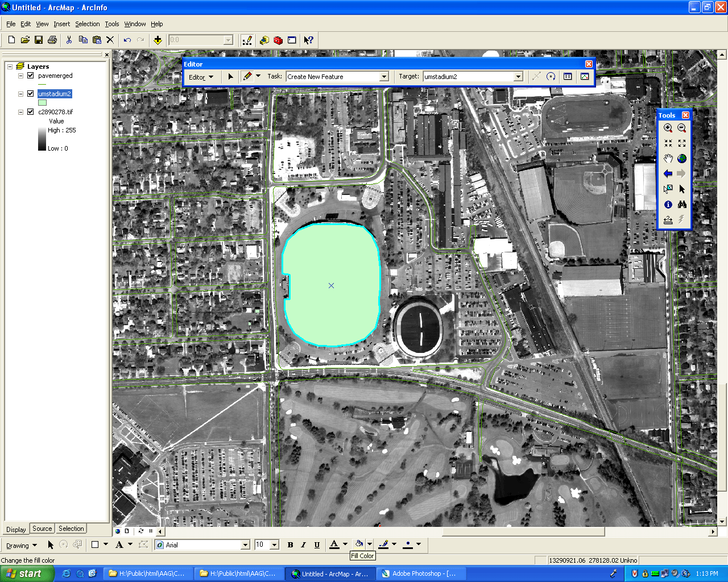Toggle visibility of pavemerged layer

[31, 76]
